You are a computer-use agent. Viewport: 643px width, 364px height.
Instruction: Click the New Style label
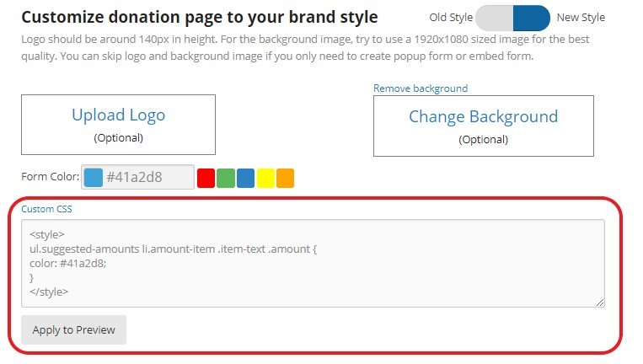pyautogui.click(x=581, y=18)
